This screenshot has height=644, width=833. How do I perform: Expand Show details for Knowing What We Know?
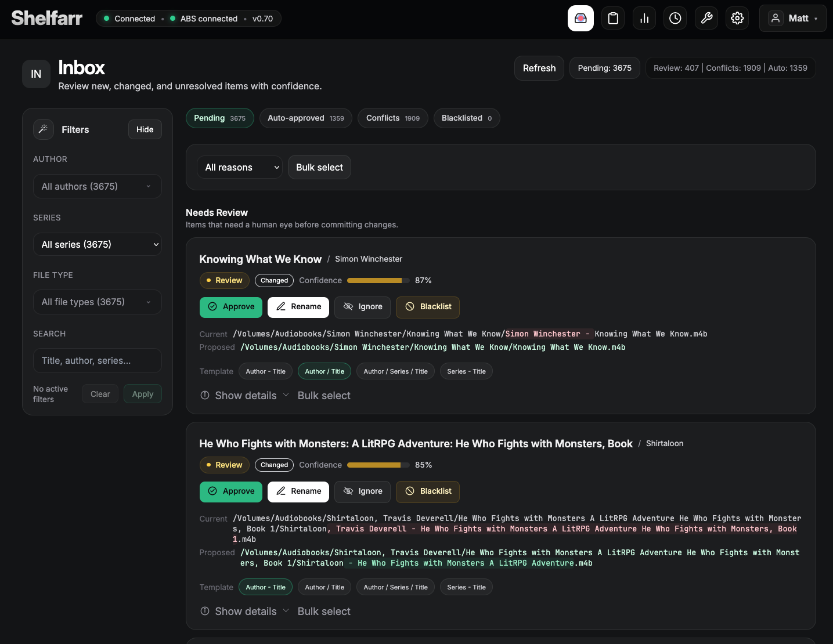click(245, 396)
